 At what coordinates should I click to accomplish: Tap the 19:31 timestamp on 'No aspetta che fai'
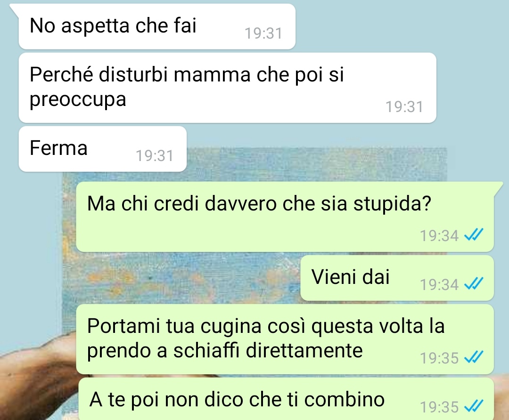263,33
